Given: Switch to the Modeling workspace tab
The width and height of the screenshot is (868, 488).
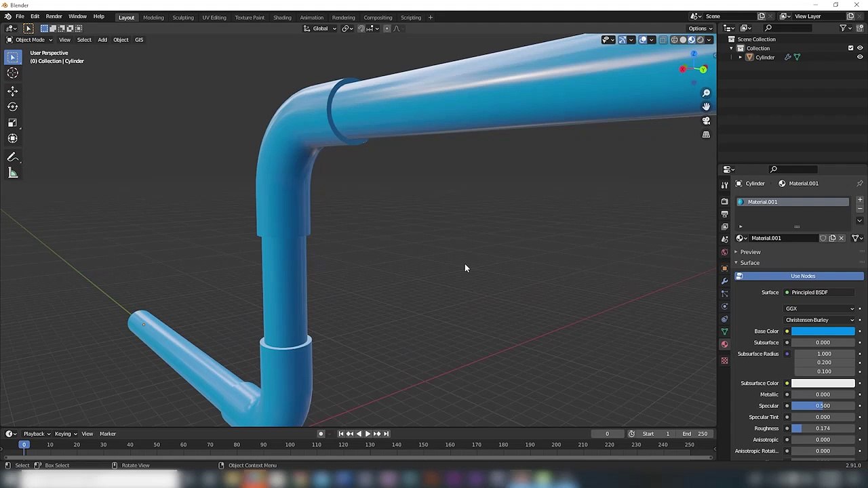Looking at the screenshot, I should [x=153, y=18].
